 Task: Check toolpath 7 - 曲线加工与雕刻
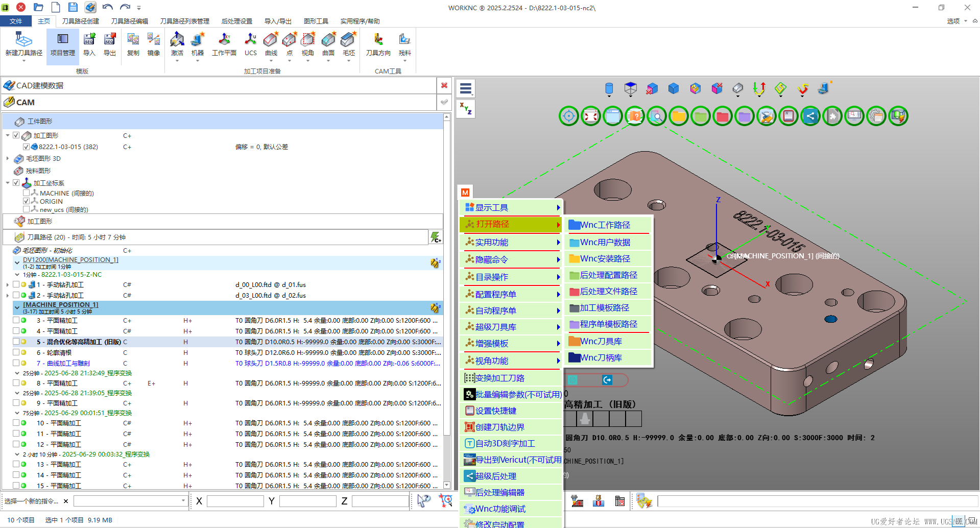tap(16, 363)
